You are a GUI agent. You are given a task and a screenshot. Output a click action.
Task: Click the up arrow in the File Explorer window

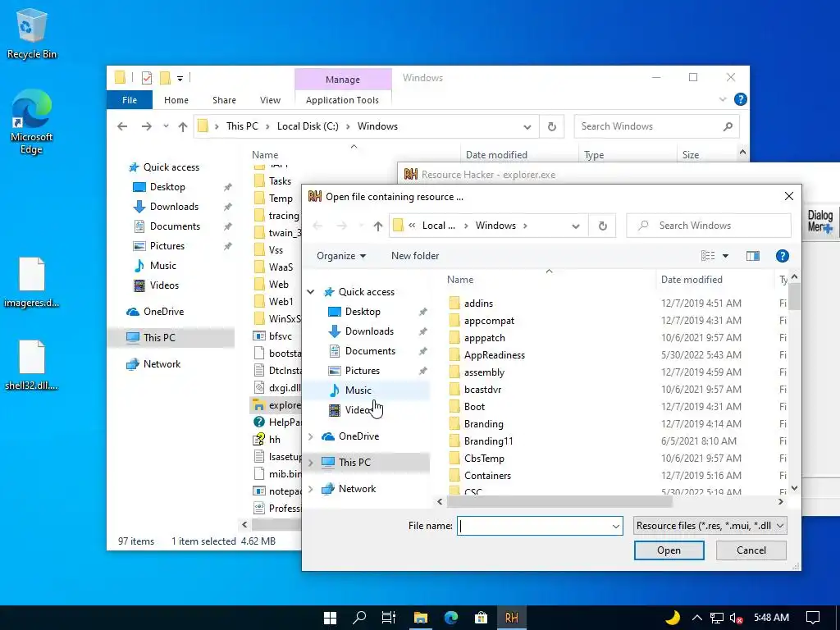pos(183,126)
